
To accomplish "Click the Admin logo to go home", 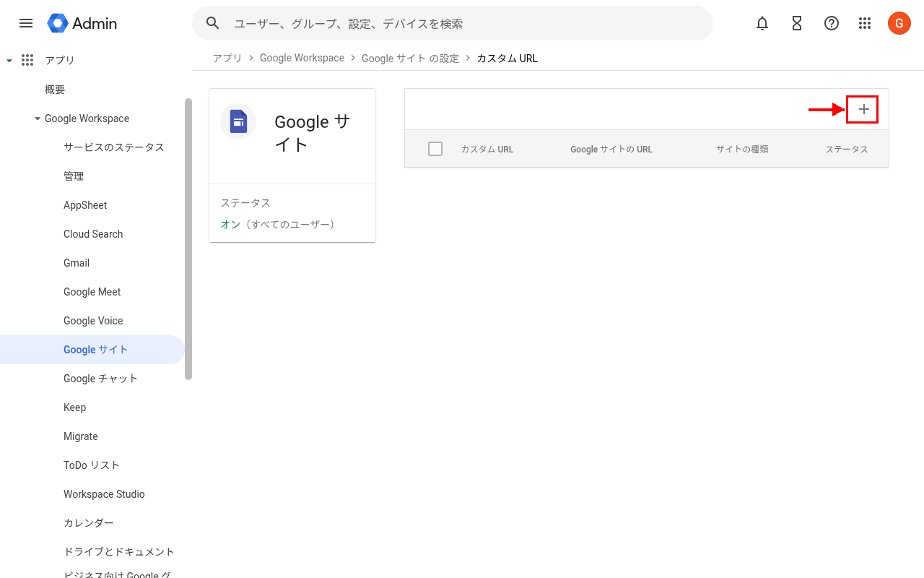I will (82, 23).
